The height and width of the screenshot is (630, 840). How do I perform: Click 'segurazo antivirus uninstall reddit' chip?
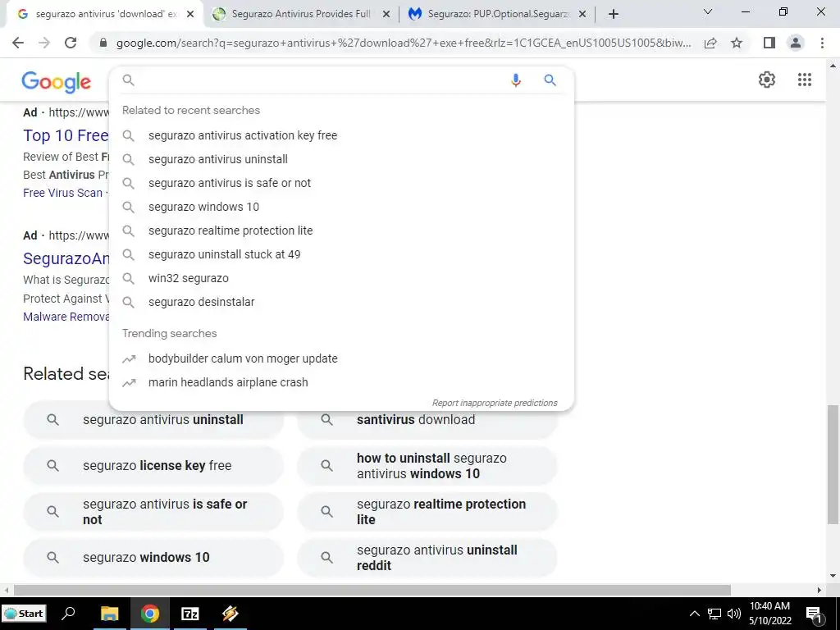pyautogui.click(x=427, y=557)
